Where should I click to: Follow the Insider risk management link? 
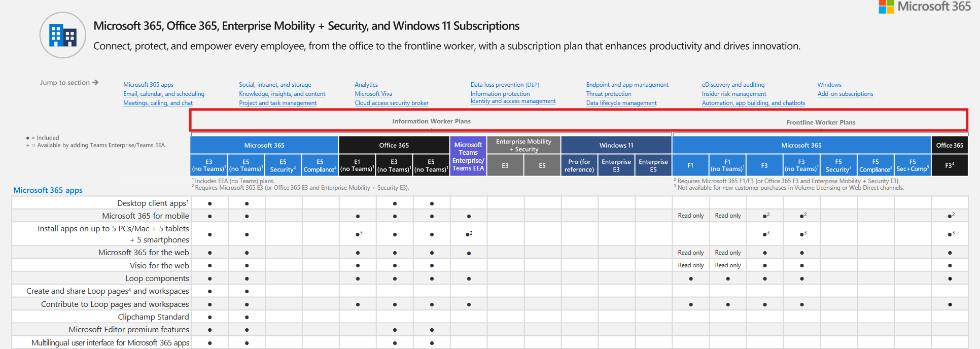(734, 94)
